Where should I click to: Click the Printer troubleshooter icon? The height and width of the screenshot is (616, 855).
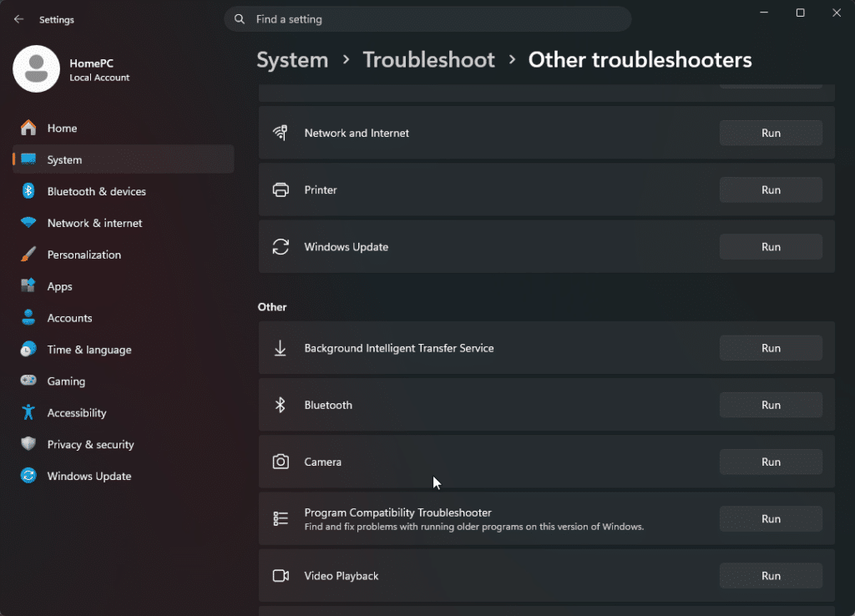(281, 189)
